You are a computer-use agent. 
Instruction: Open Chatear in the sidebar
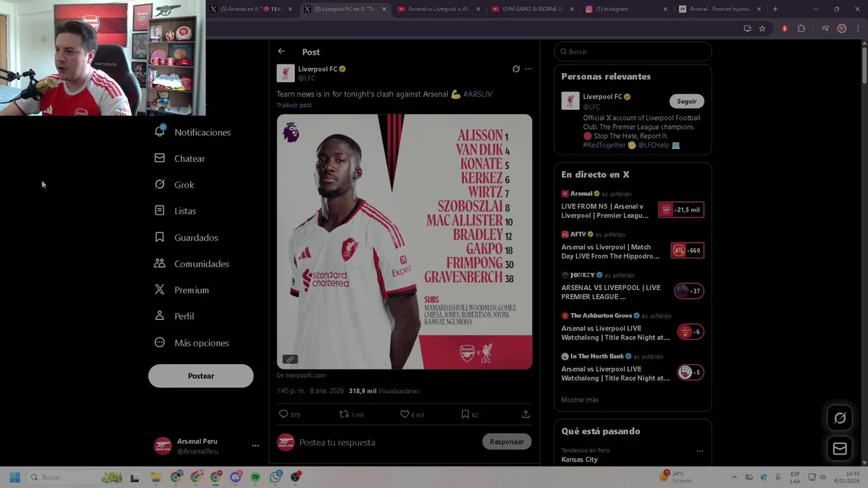click(180, 159)
